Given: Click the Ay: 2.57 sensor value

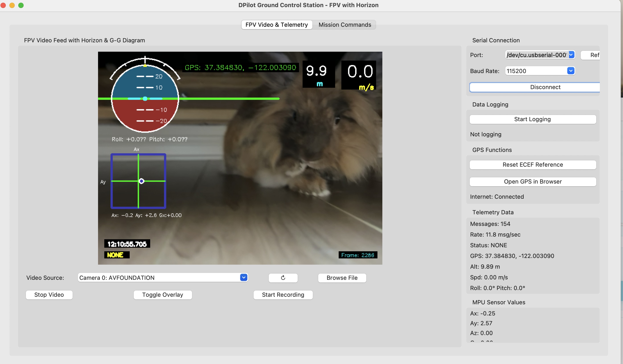Looking at the screenshot, I should pos(481,323).
